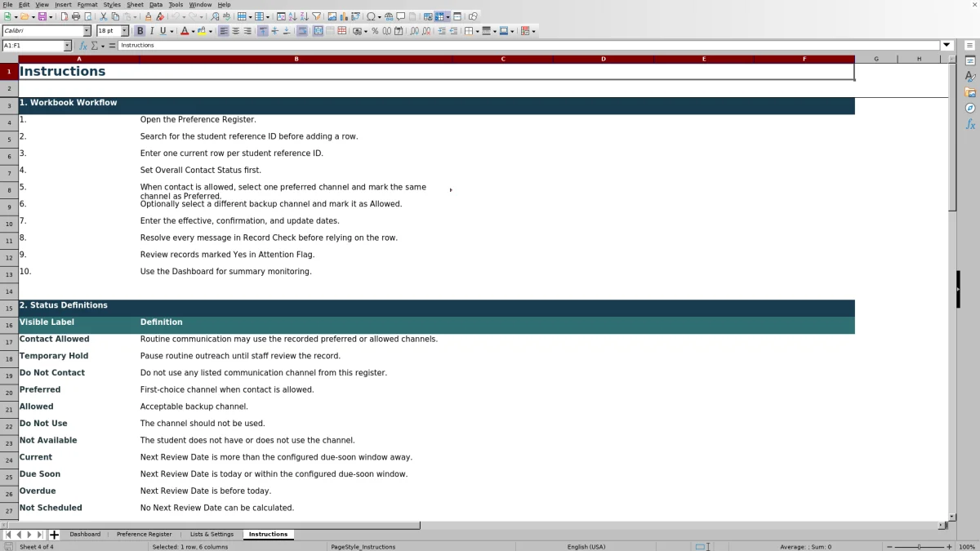The height and width of the screenshot is (551, 980).
Task: Click the Merge and Center Cells icon
Action: [x=318, y=31]
